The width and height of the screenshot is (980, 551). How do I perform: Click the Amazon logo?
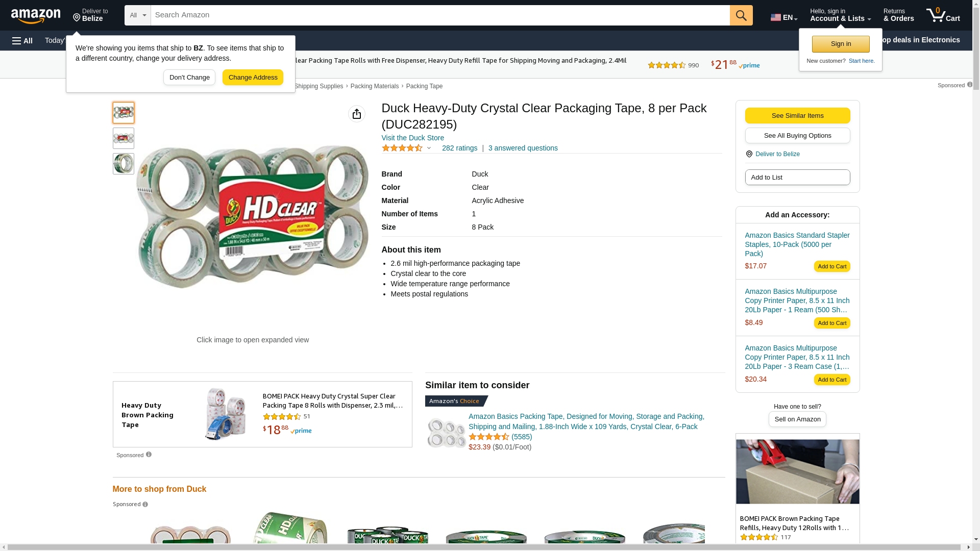point(36,16)
